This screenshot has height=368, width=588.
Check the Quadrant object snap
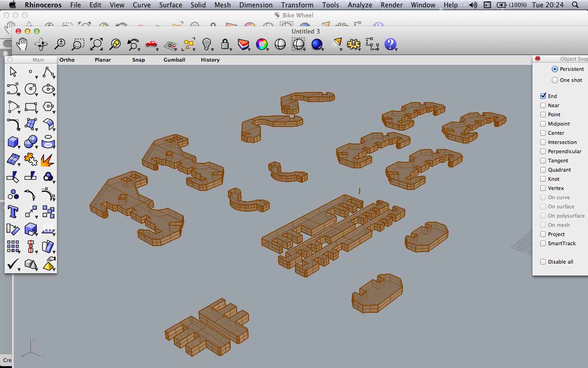[x=543, y=170]
